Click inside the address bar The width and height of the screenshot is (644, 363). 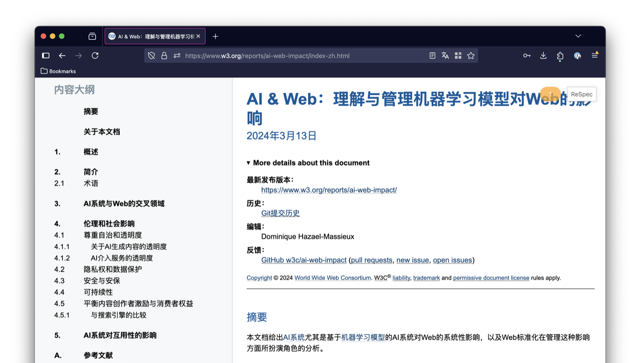tap(272, 55)
